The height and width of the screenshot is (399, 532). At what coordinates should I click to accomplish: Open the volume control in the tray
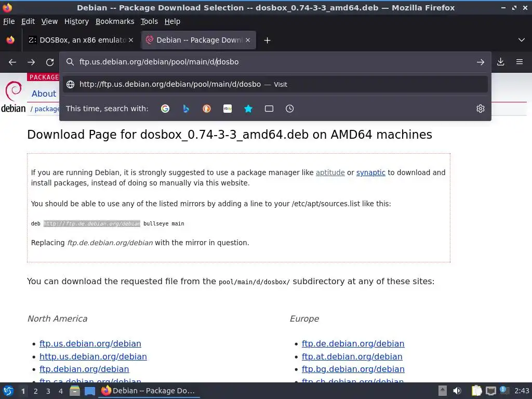(457, 391)
